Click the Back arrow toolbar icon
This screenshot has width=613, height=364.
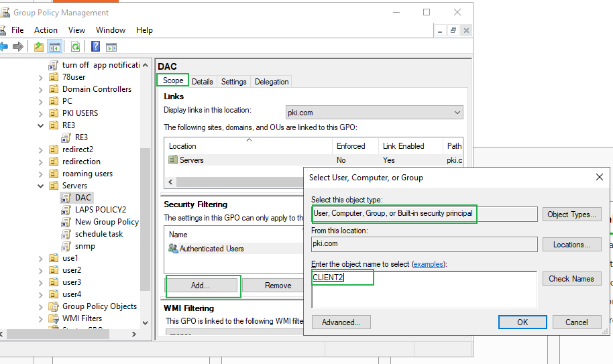(4, 47)
